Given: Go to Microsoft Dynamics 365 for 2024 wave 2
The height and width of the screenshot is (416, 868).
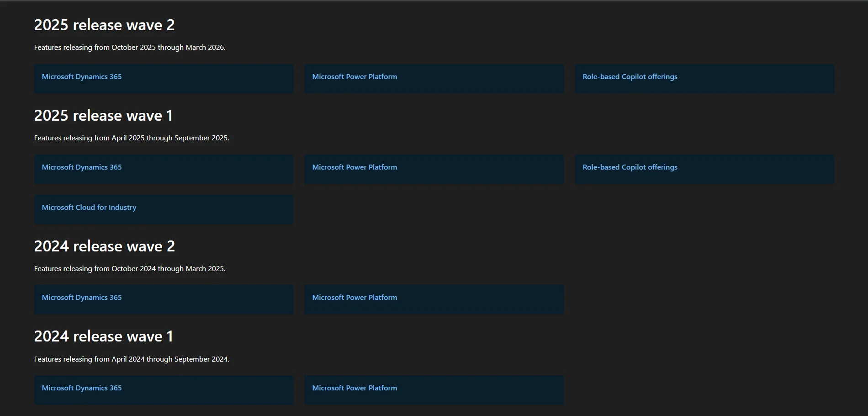Looking at the screenshot, I should point(82,298).
